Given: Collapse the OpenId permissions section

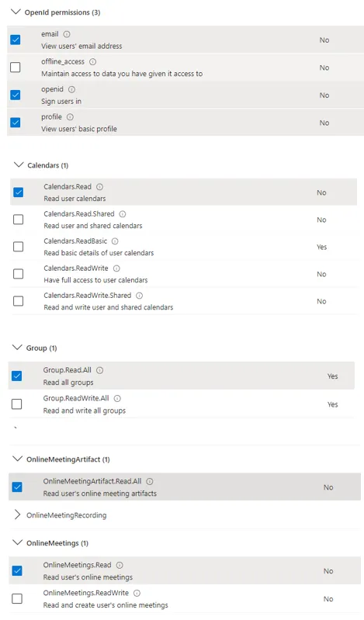Looking at the screenshot, I should point(16,12).
